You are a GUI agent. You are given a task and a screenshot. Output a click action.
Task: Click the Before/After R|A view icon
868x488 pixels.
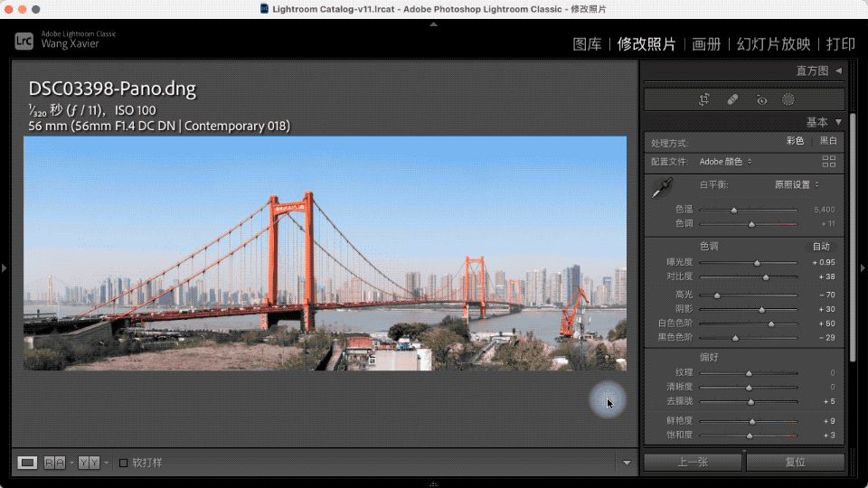[54, 463]
